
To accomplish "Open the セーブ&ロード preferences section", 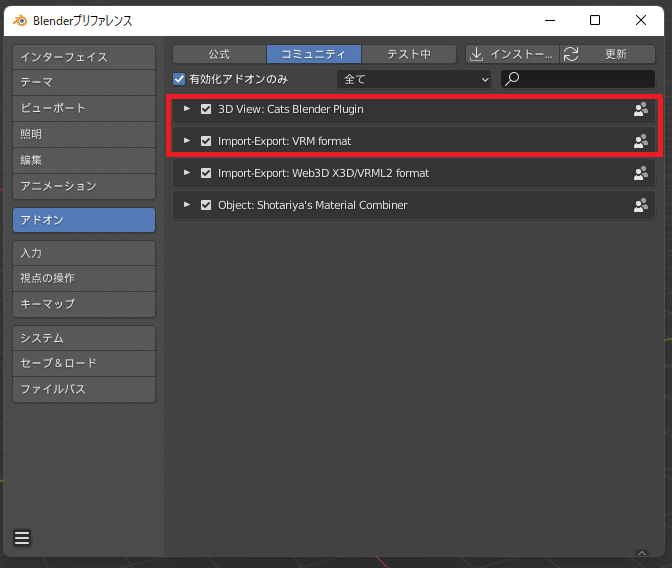I will 84,363.
